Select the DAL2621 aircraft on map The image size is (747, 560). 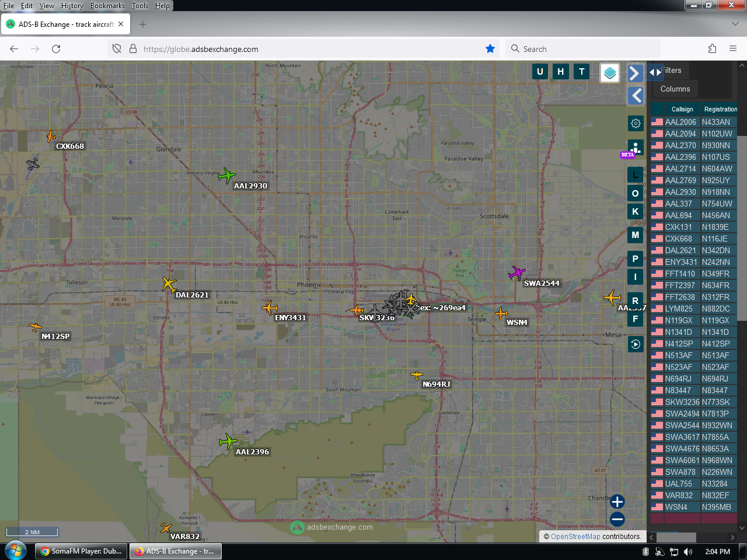[x=169, y=284]
